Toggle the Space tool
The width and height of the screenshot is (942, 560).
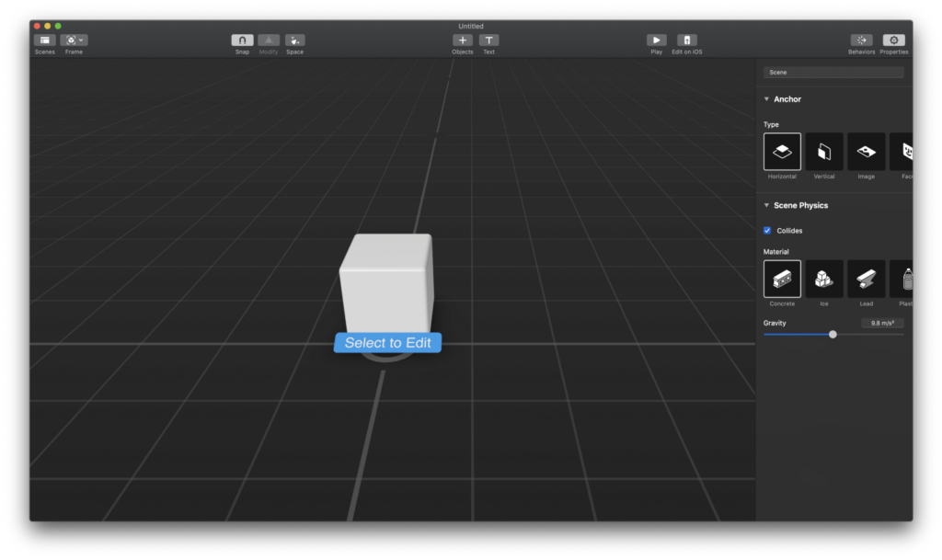click(295, 40)
